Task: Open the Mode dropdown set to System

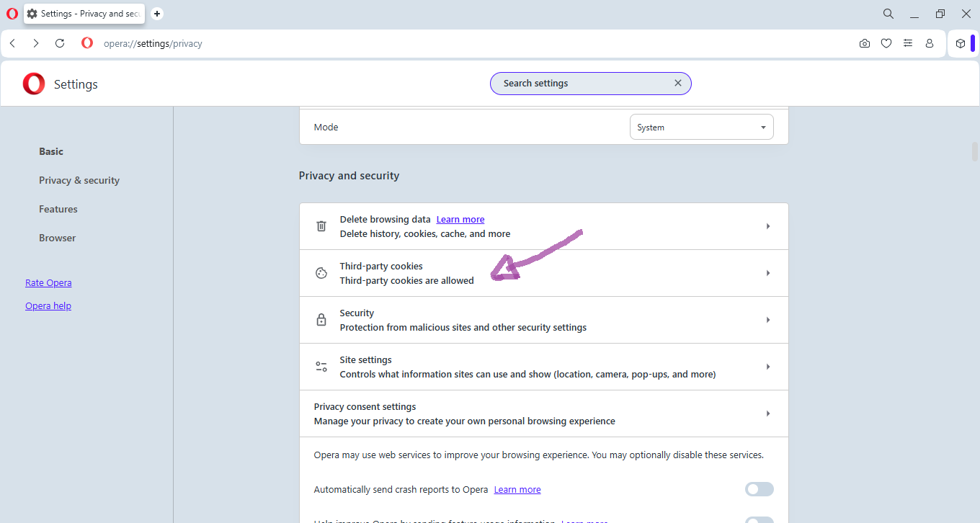Action: (701, 128)
